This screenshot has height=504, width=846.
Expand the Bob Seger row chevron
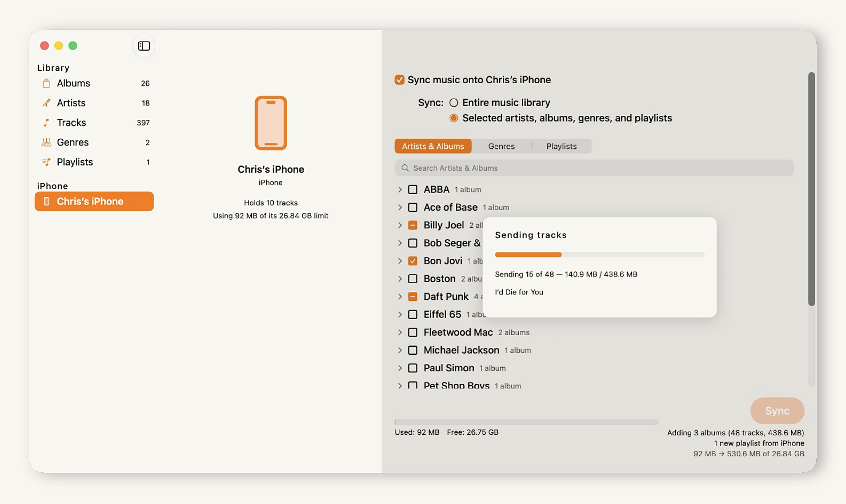400,243
